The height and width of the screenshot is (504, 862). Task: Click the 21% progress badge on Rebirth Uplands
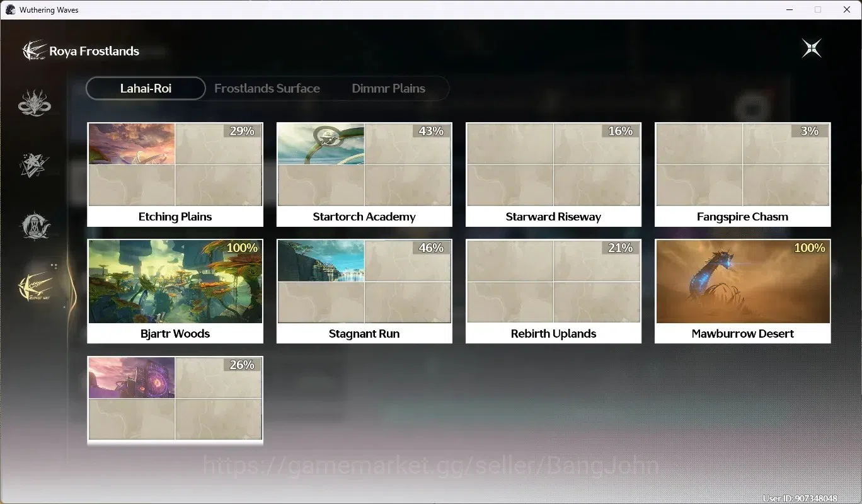coord(620,248)
